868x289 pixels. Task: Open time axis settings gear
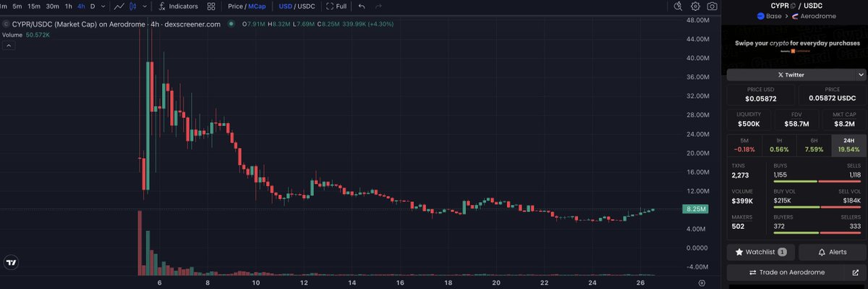tap(702, 283)
